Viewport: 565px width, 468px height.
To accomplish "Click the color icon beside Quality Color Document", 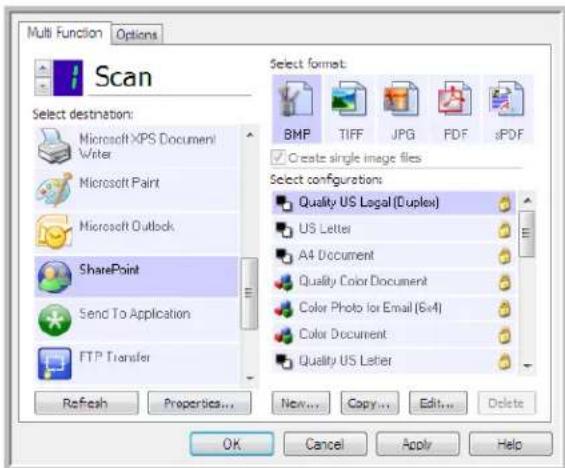I will pos(284,282).
